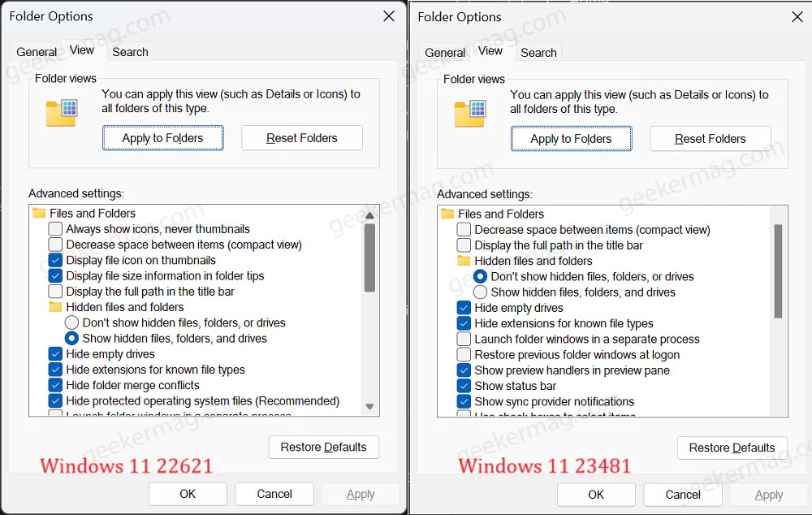The height and width of the screenshot is (515, 812).
Task: Open General tab in left dialog
Action: coord(37,52)
